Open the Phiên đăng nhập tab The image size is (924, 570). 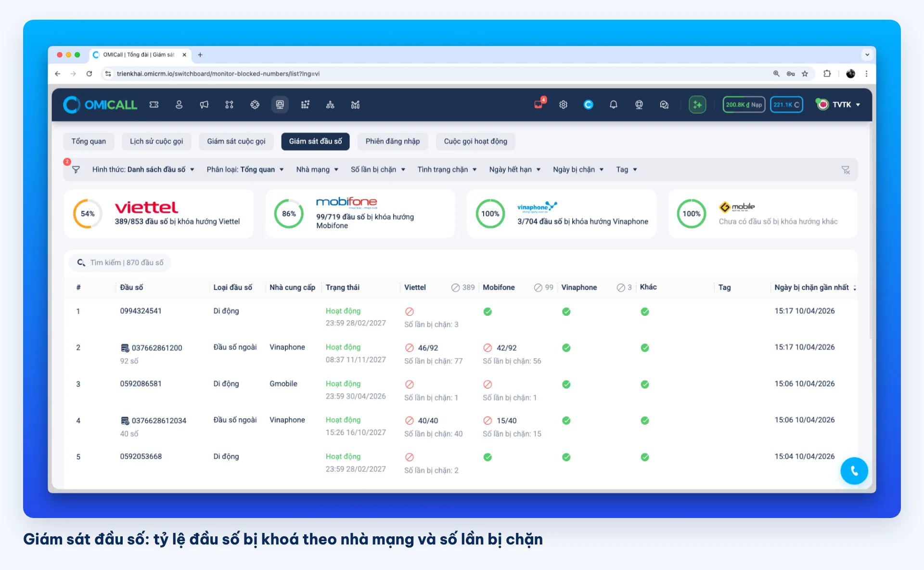pyautogui.click(x=393, y=141)
